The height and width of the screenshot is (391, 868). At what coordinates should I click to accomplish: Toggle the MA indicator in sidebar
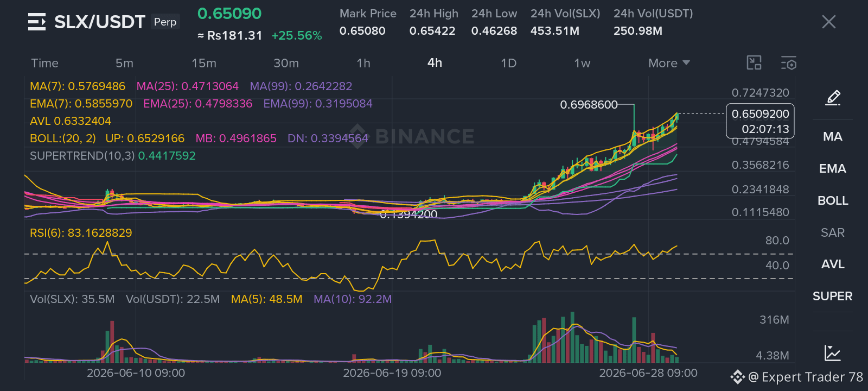pyautogui.click(x=833, y=136)
